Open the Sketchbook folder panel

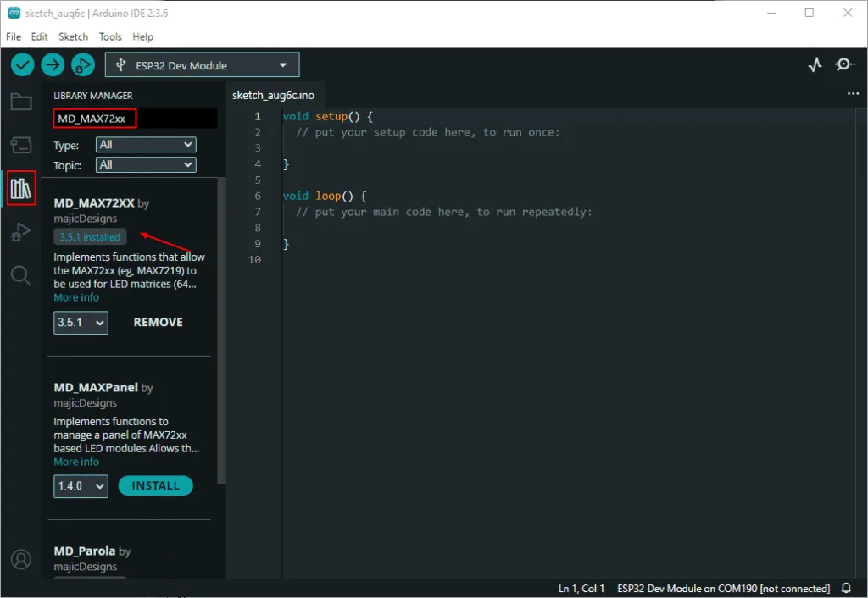pyautogui.click(x=21, y=102)
